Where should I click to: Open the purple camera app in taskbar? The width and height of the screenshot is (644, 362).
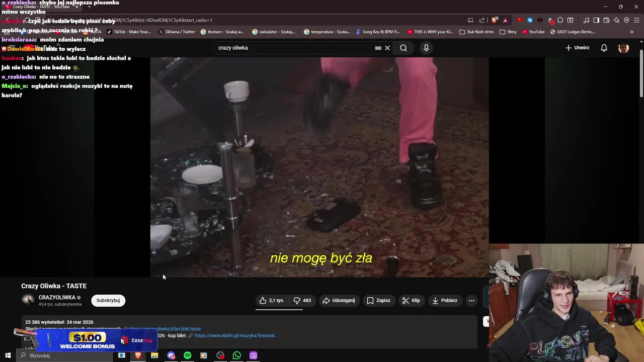(x=253, y=355)
